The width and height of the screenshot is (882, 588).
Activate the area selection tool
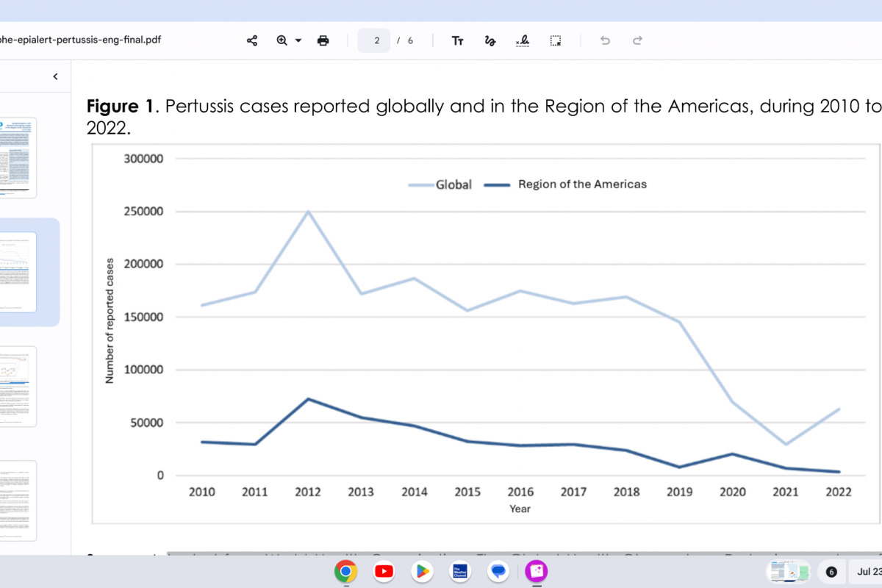click(556, 40)
